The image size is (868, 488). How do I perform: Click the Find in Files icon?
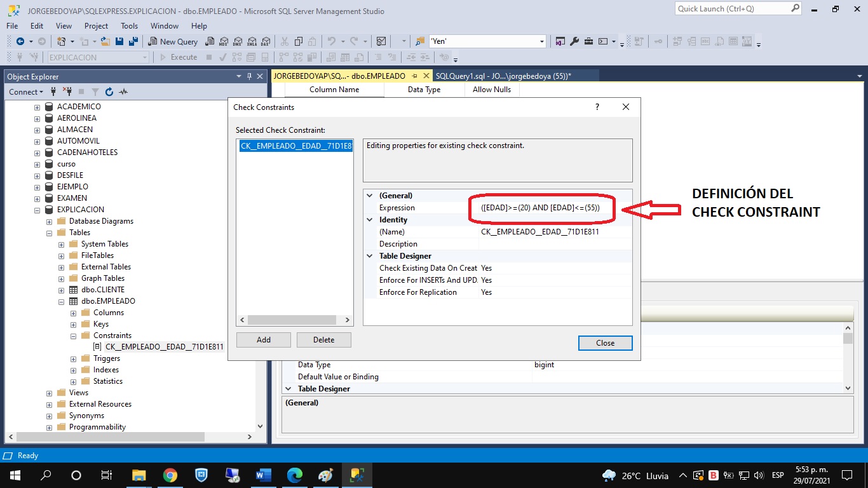click(420, 41)
